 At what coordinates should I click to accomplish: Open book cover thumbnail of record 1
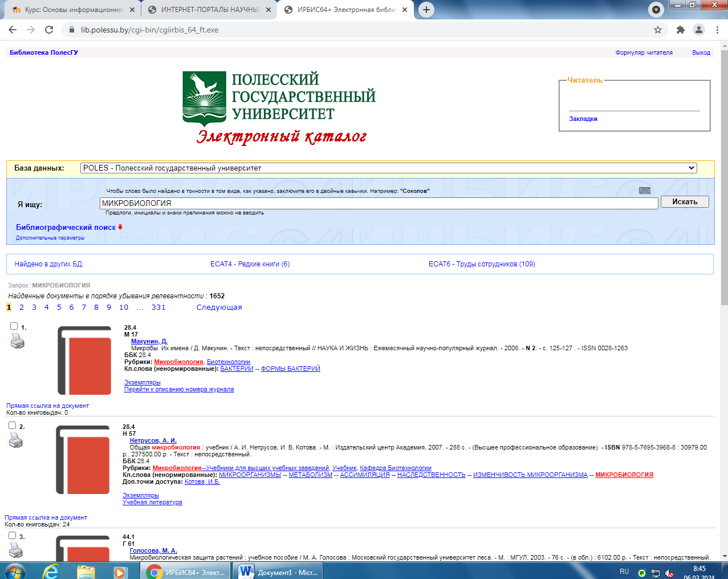tap(84, 361)
